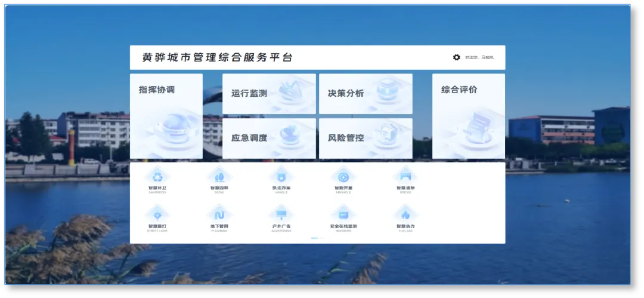
Task: Open the Handle law enforcement badge icon
Action: coord(281,177)
